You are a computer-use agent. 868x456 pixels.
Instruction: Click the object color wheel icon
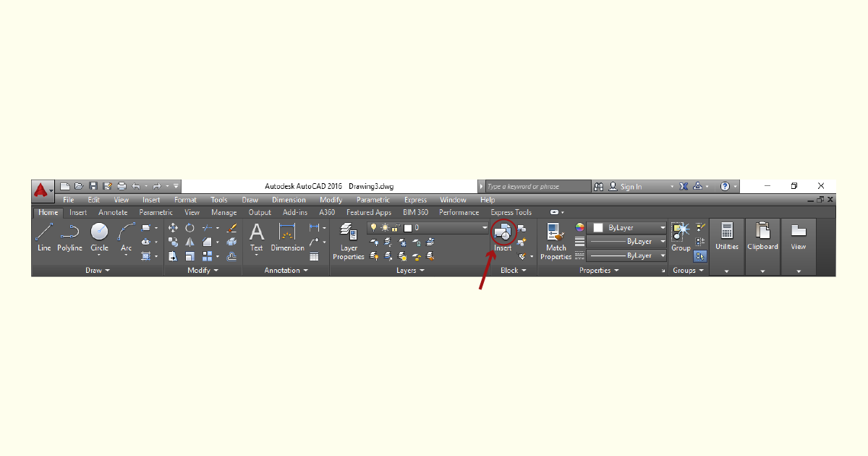579,227
